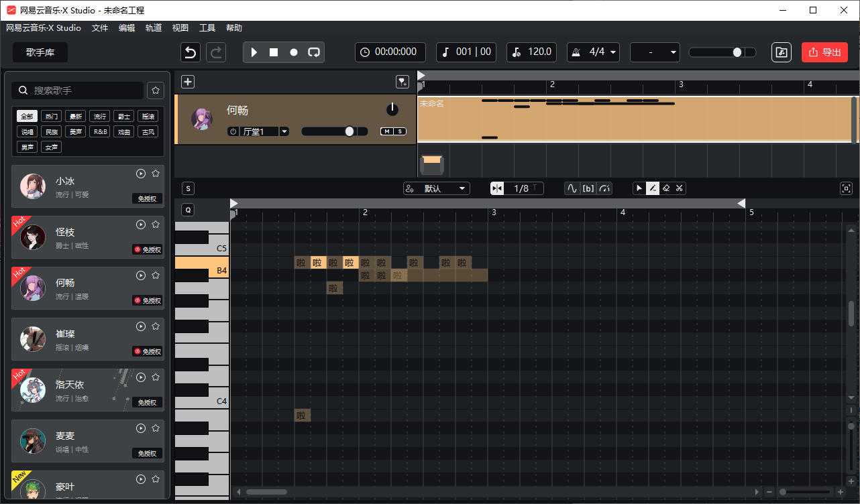Image resolution: width=860 pixels, height=504 pixels.
Task: Open the 4/4 time signature dropdown
Action: point(594,52)
